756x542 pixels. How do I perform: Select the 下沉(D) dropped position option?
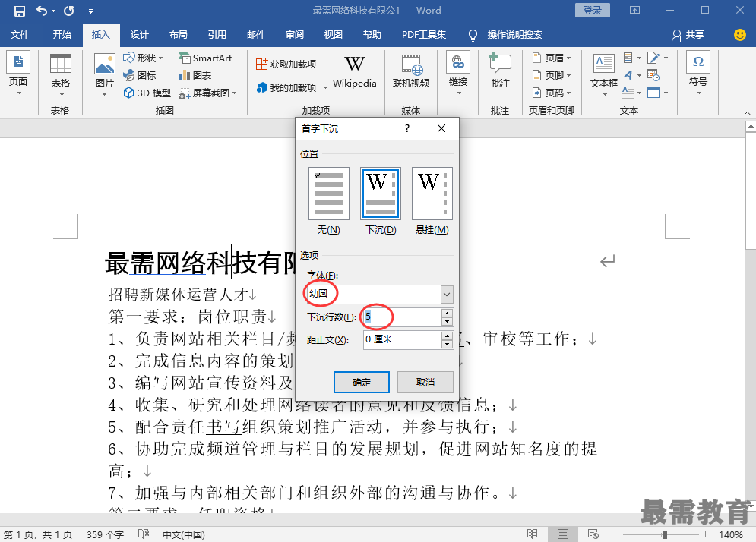[x=381, y=201]
